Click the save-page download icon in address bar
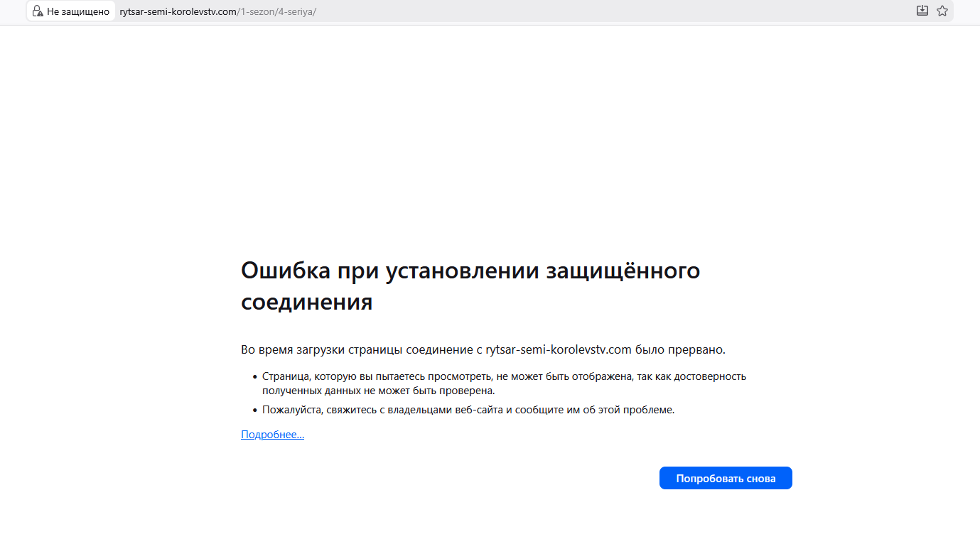980x544 pixels. [922, 11]
